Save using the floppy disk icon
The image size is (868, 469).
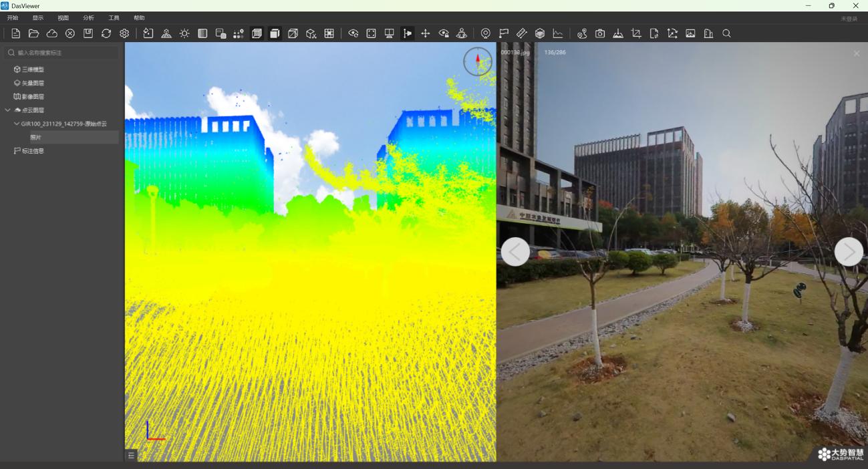click(88, 33)
